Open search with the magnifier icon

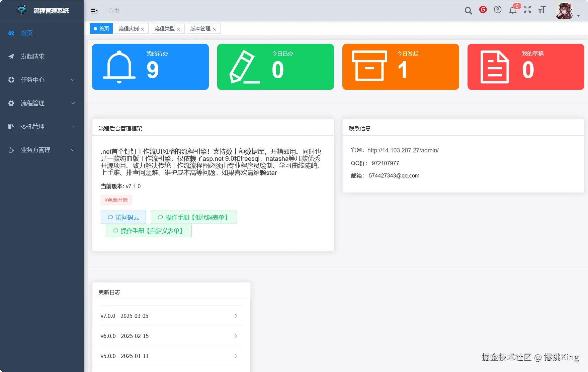point(468,11)
